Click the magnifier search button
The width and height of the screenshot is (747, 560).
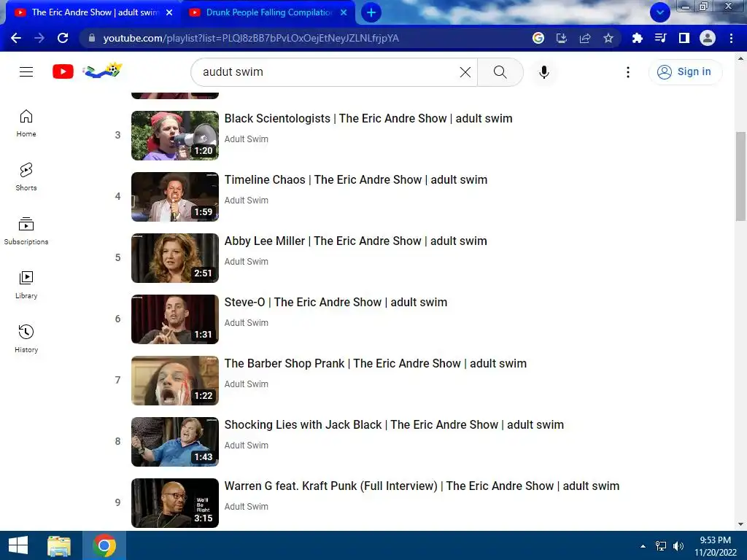coord(500,72)
